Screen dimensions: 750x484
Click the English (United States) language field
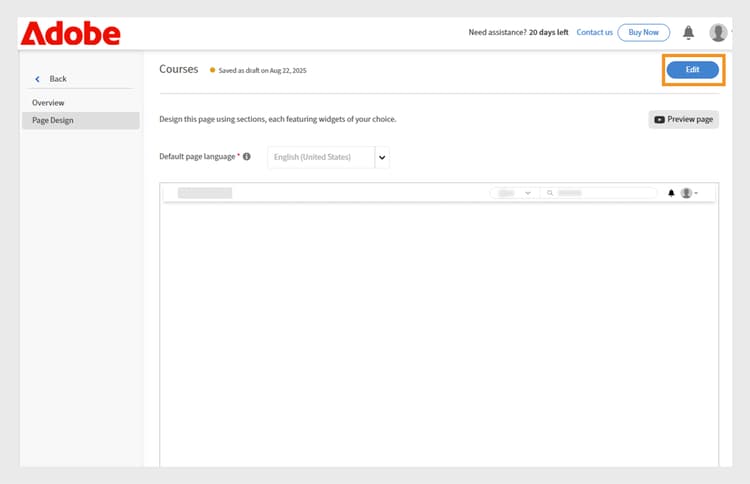point(320,157)
